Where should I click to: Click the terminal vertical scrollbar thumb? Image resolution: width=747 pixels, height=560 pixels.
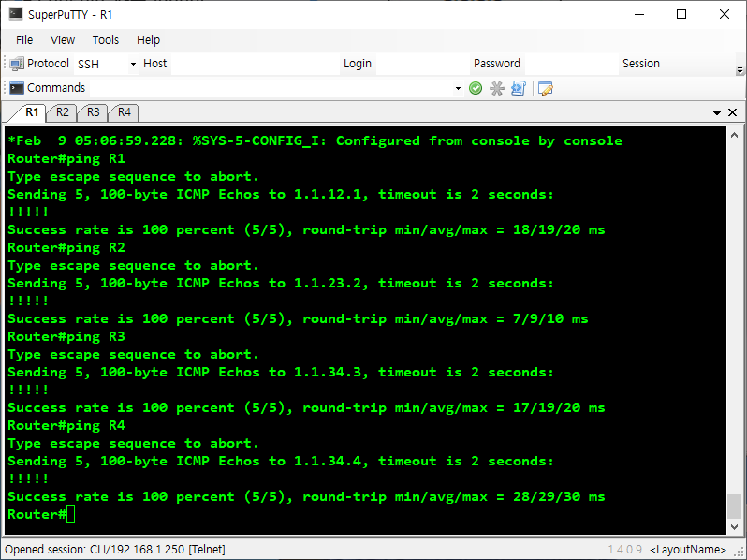coord(734,506)
